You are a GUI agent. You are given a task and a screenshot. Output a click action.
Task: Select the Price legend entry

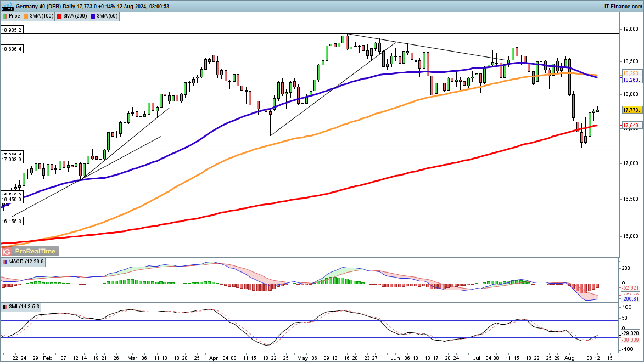pyautogui.click(x=12, y=16)
